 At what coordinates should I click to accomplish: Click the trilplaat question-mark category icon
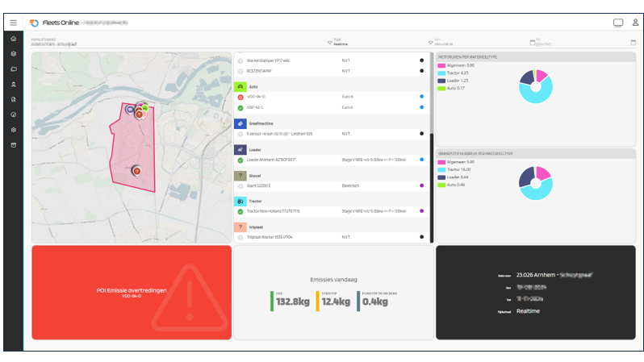pos(240,227)
